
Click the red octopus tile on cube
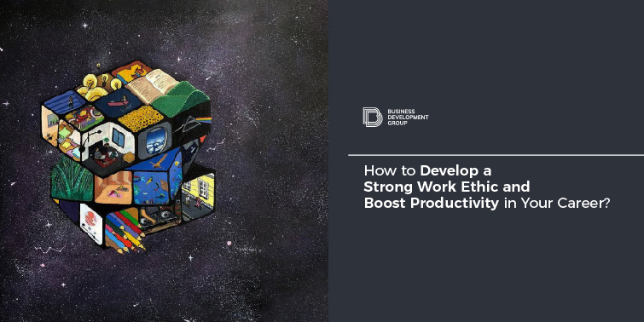[x=90, y=222]
